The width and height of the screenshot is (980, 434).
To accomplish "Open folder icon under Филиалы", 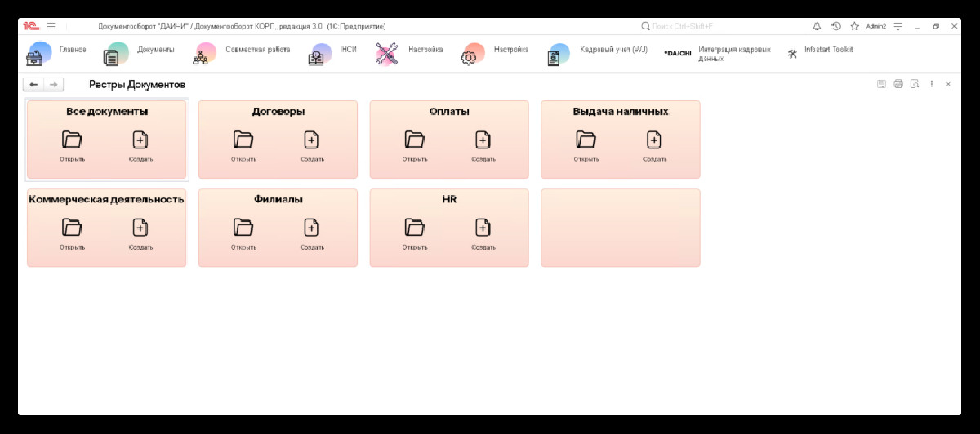I will coord(243,228).
